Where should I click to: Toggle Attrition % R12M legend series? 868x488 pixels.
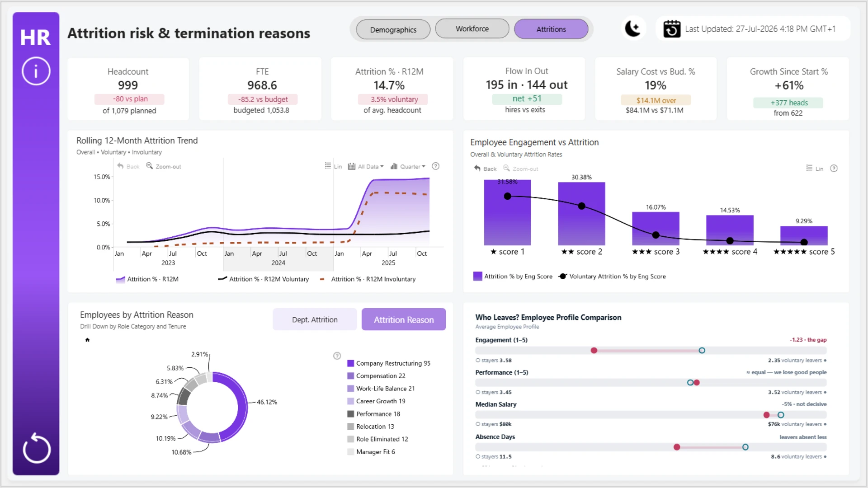pyautogui.click(x=147, y=279)
